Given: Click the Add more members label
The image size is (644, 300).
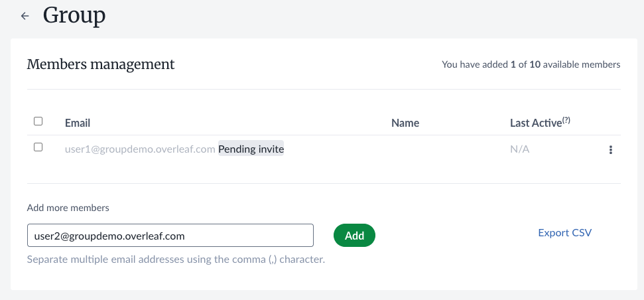Looking at the screenshot, I should click(x=68, y=208).
